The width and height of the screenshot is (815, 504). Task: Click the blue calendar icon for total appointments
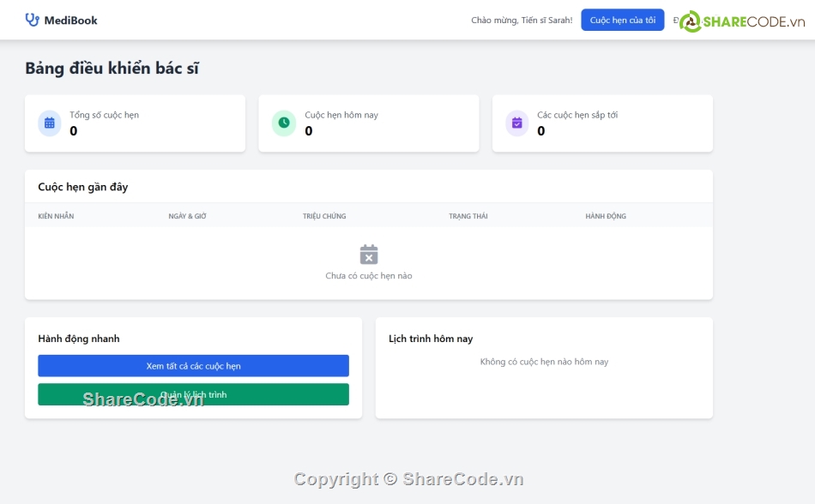pos(50,123)
